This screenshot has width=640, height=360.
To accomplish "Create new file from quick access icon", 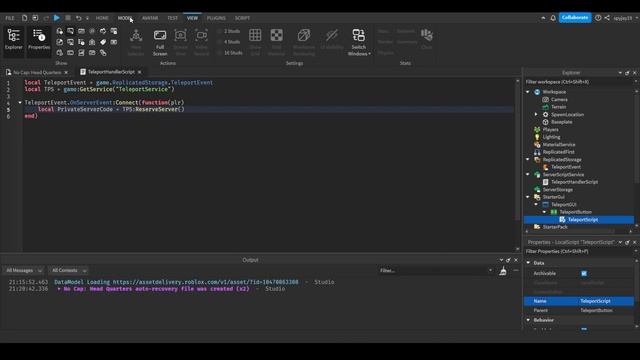I will (x=24, y=18).
